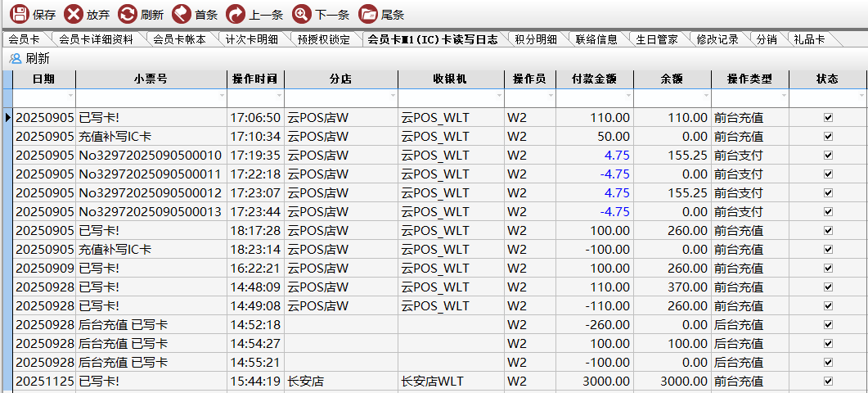This screenshot has height=393, width=868.
Task: Click the 14:54:27 operation time cell
Action: (x=256, y=344)
